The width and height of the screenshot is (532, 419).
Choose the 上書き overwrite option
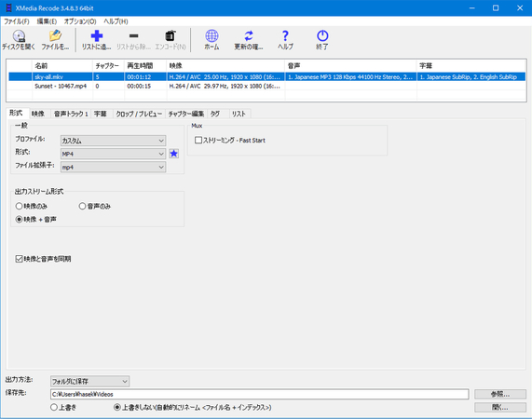(54, 407)
